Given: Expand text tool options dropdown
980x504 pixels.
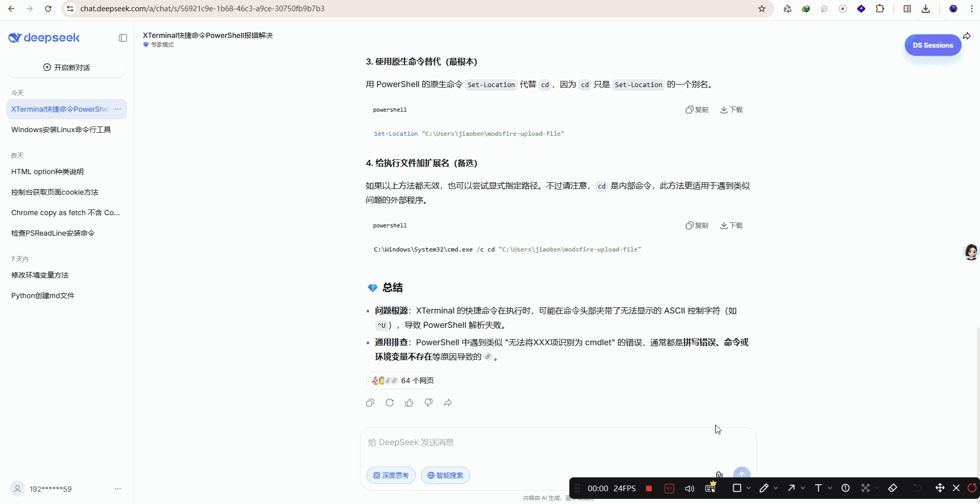Looking at the screenshot, I should [x=830, y=488].
